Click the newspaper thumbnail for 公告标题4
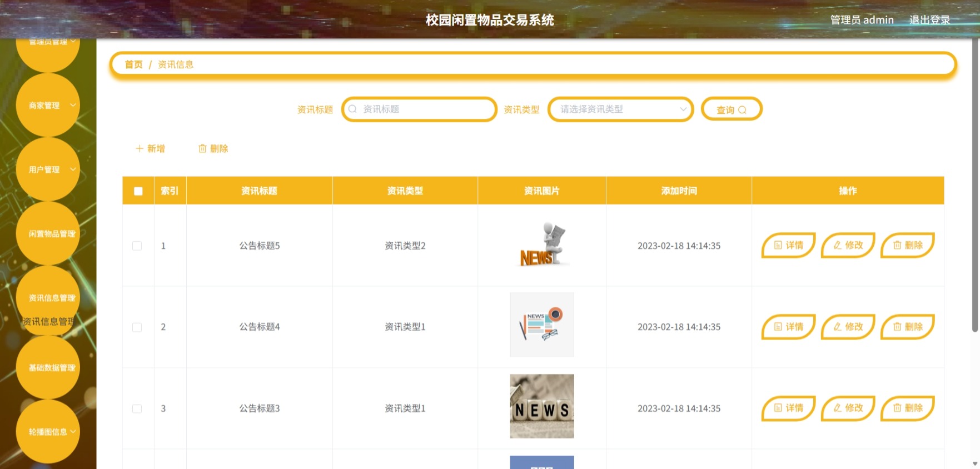Screen dimensions: 980x469 (x=542, y=325)
